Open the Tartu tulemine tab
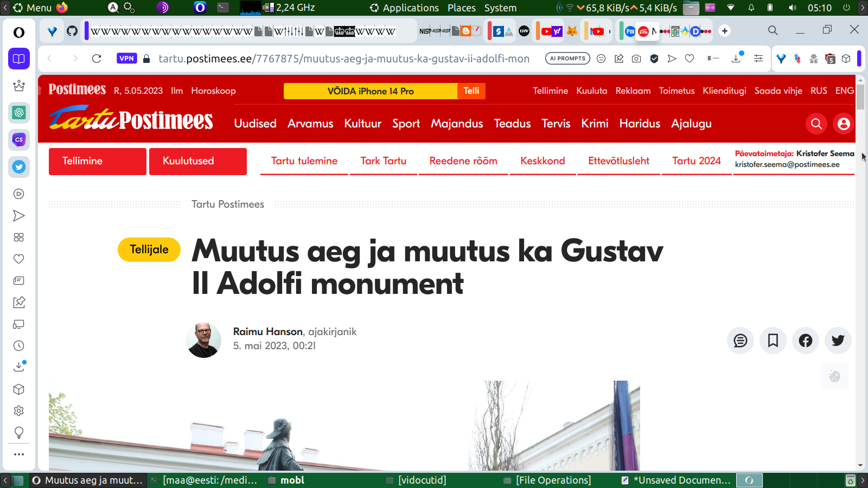The image size is (868, 488). (x=304, y=161)
